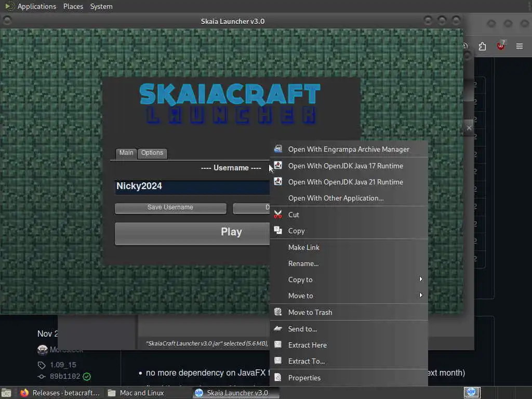Click the partially hidden D button

(251, 208)
